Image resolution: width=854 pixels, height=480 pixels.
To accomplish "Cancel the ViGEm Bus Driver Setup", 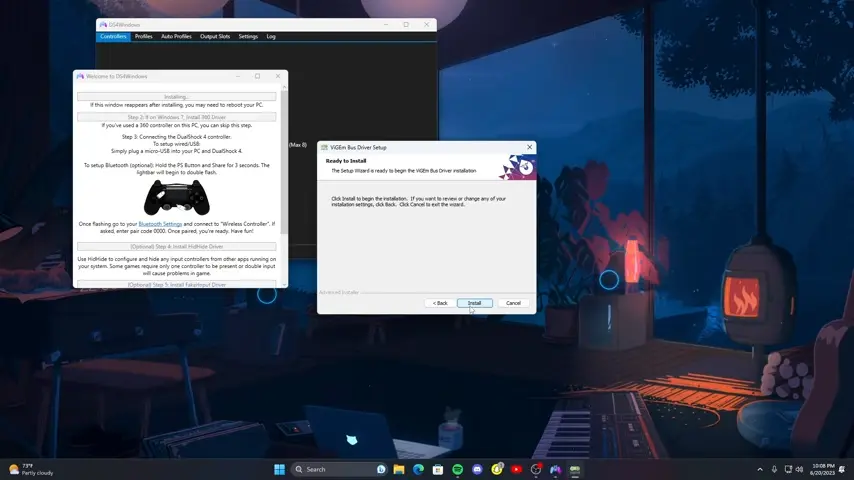I will (x=513, y=303).
